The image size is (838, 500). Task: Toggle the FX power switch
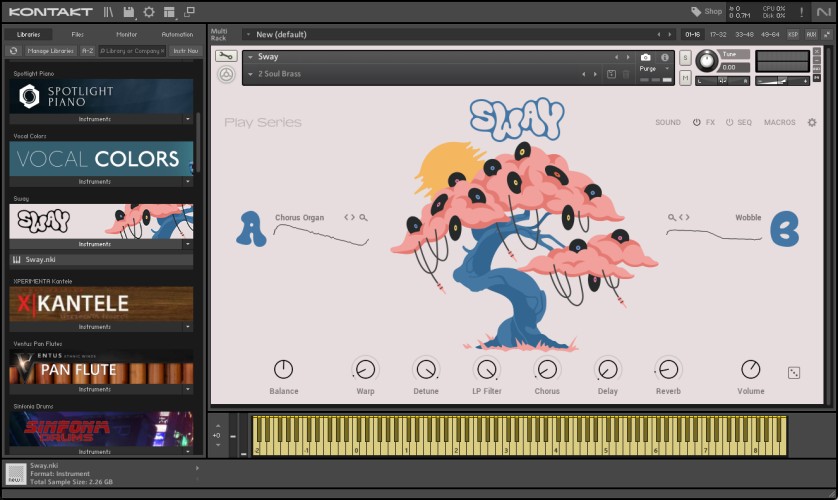[x=696, y=122]
